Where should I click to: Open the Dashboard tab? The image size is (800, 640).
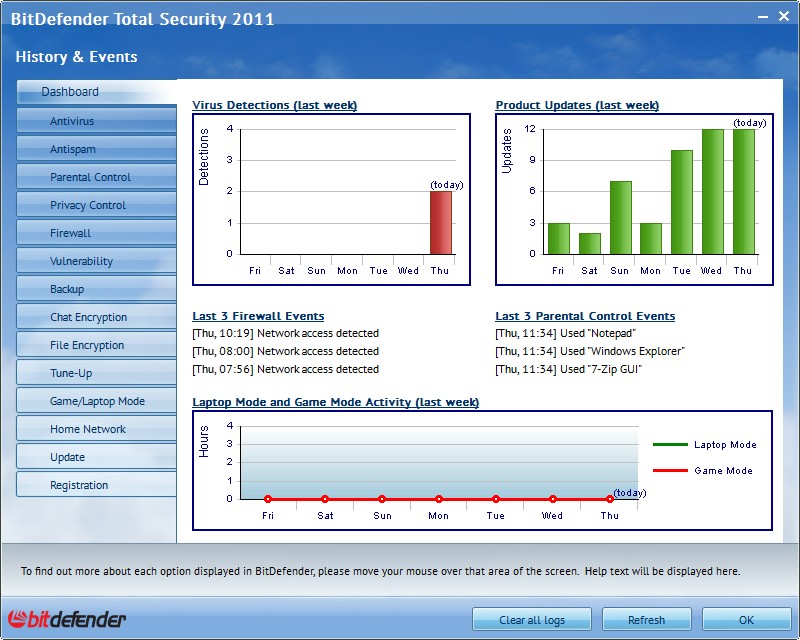point(97,92)
